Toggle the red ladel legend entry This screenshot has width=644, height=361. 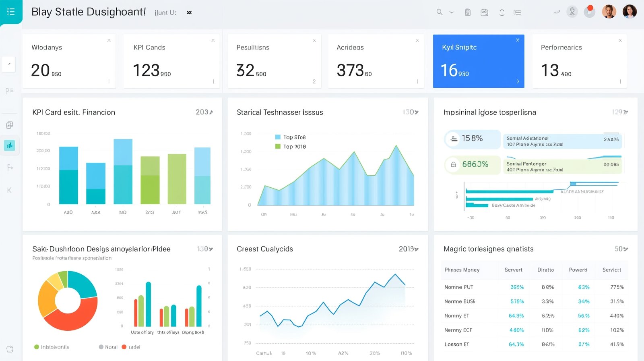pos(131,347)
